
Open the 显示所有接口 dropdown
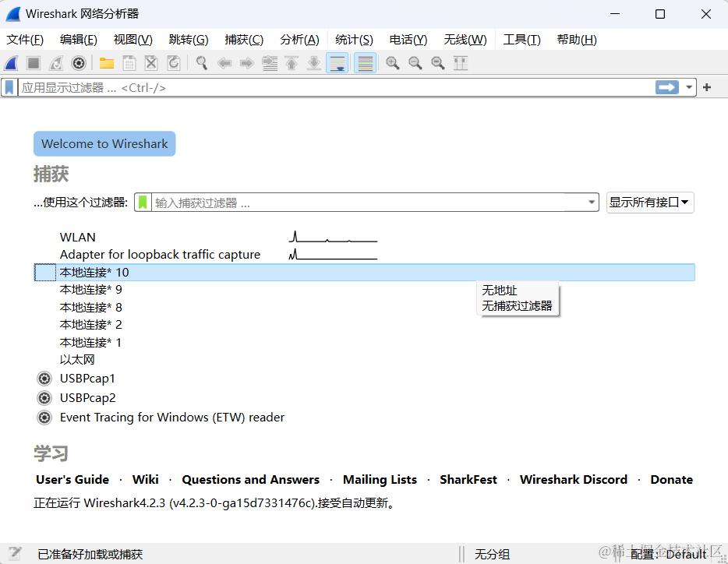[x=650, y=203]
